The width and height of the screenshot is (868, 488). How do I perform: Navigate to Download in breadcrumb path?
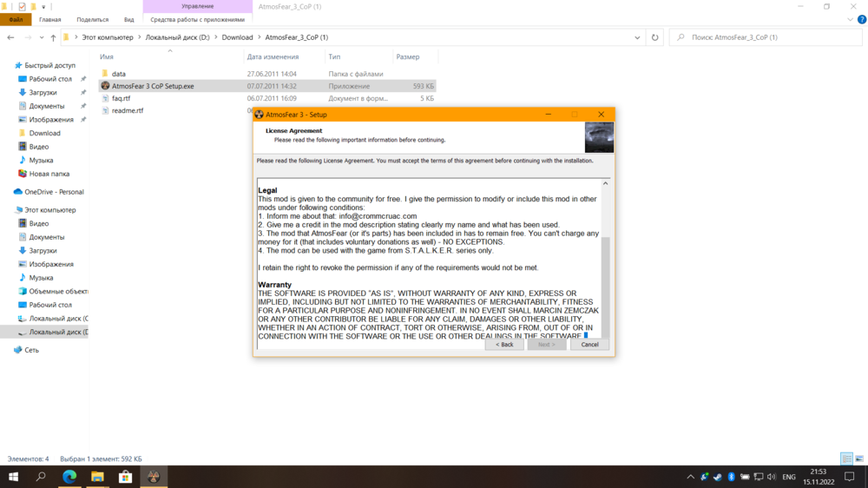(238, 37)
